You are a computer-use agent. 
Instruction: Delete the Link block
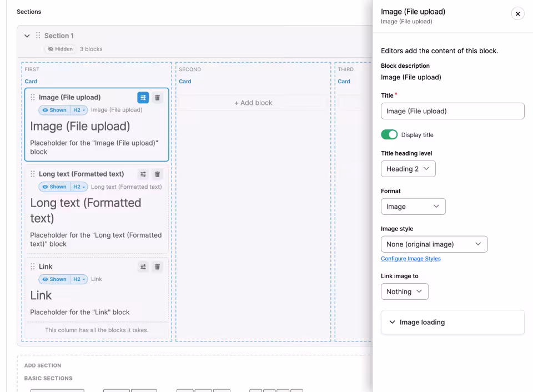[x=157, y=267]
